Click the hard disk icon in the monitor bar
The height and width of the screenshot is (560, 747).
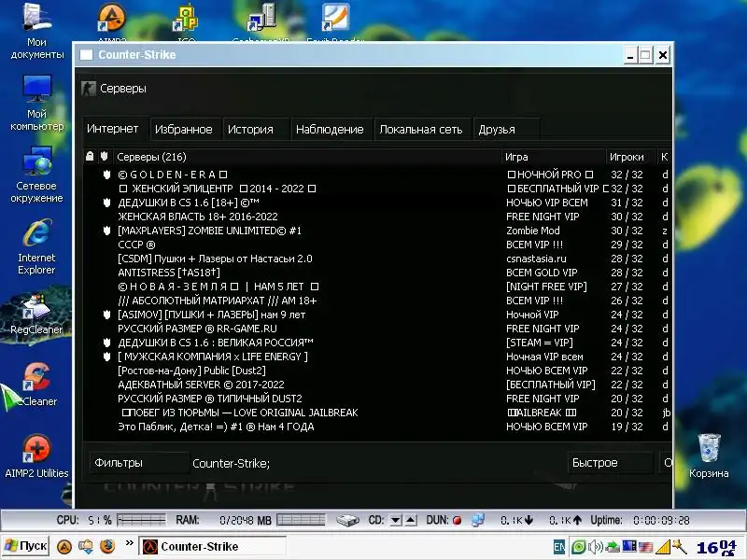click(x=347, y=520)
